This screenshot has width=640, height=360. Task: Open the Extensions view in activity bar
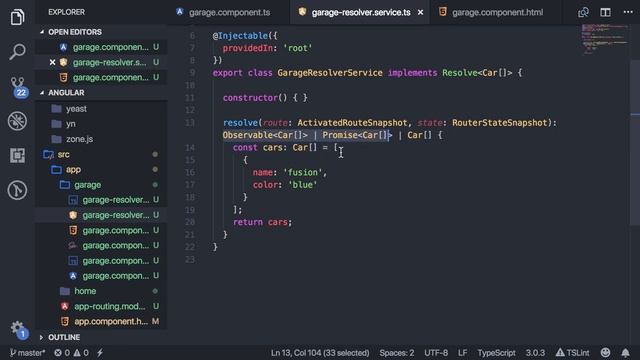coord(17,156)
